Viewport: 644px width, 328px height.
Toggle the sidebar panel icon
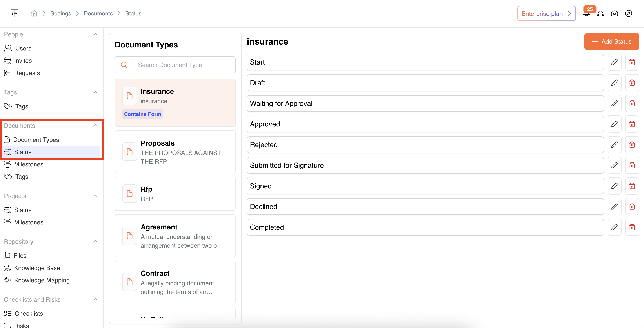[x=15, y=13]
